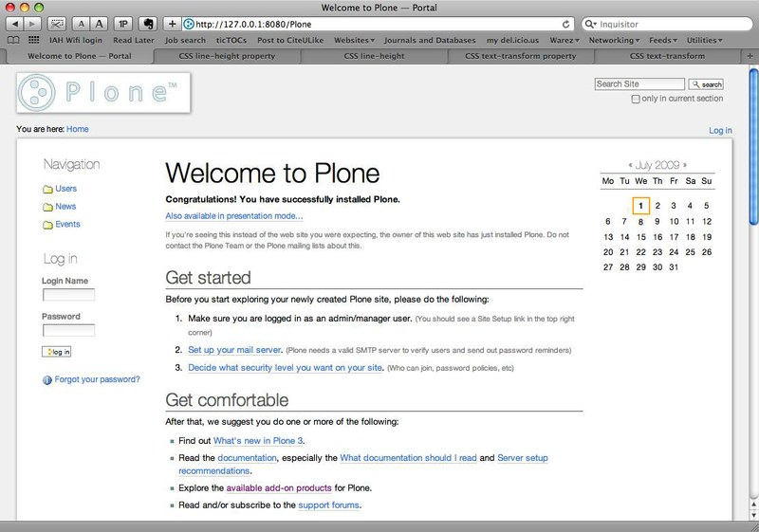Switch to CSS text-transform property tab
This screenshot has width=759, height=532.
pyautogui.click(x=520, y=56)
